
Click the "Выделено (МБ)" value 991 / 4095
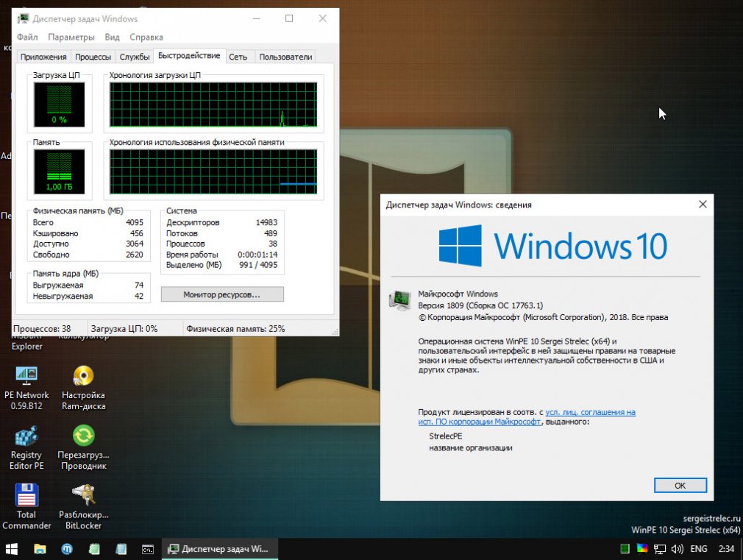[x=258, y=265]
